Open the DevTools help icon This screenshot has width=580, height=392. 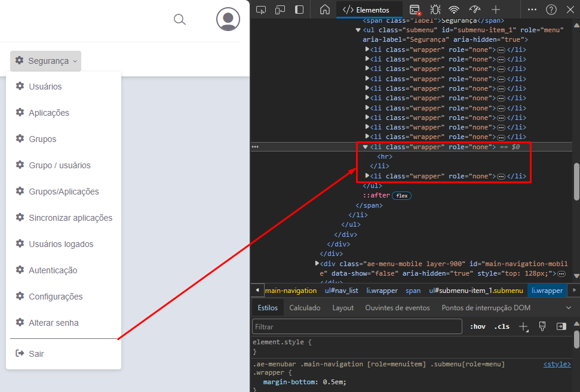click(x=551, y=10)
